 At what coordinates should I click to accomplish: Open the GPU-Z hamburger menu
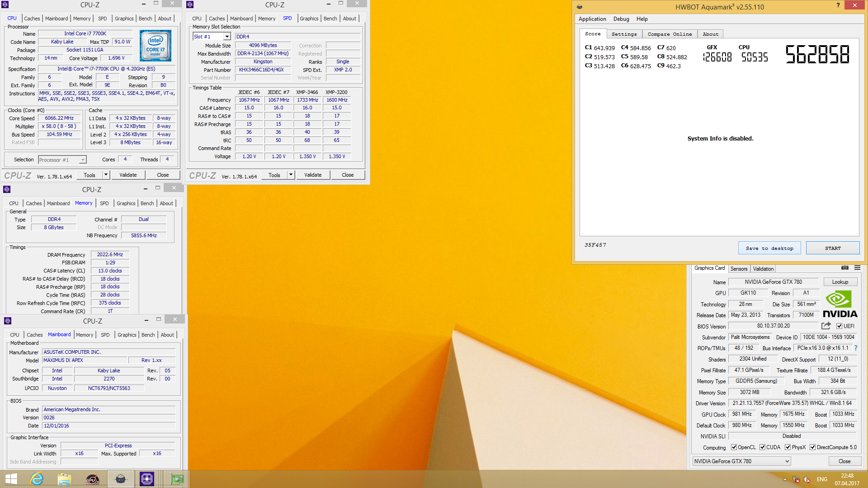point(857,268)
